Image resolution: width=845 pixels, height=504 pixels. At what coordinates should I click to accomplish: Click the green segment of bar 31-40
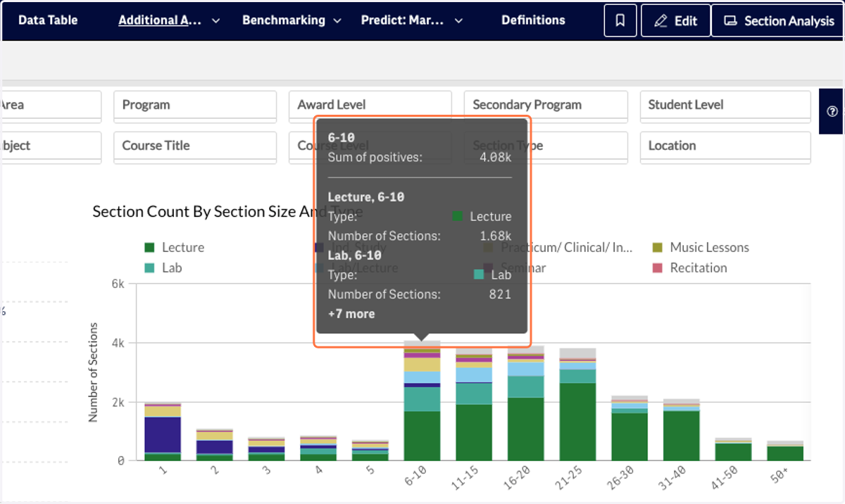coord(682,436)
